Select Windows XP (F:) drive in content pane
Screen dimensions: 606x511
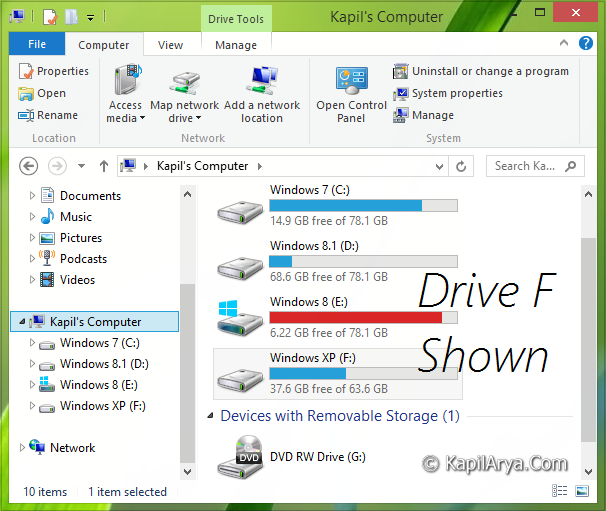pos(337,374)
